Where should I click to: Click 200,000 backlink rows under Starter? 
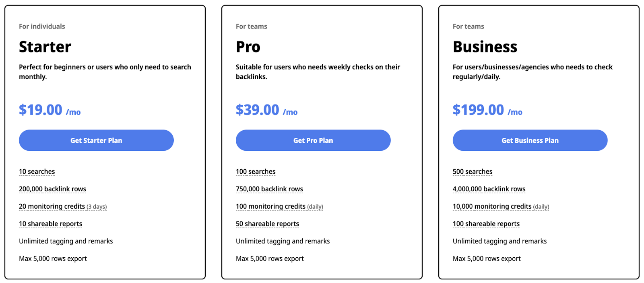point(52,189)
